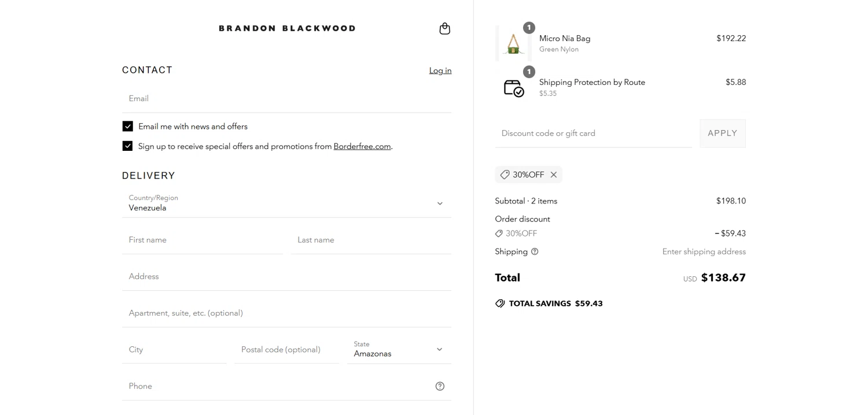Click the Micro Nia Bag product name
The width and height of the screenshot is (868, 415).
(x=565, y=39)
